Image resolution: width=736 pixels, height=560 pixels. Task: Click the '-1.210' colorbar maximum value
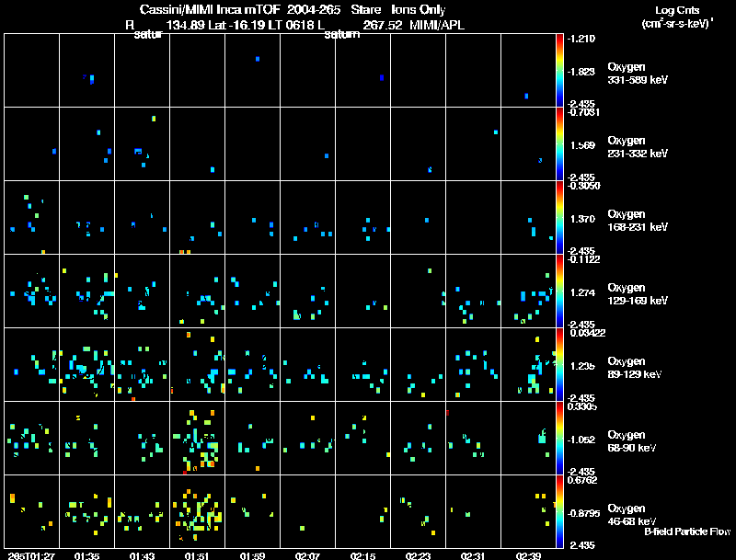(581, 39)
